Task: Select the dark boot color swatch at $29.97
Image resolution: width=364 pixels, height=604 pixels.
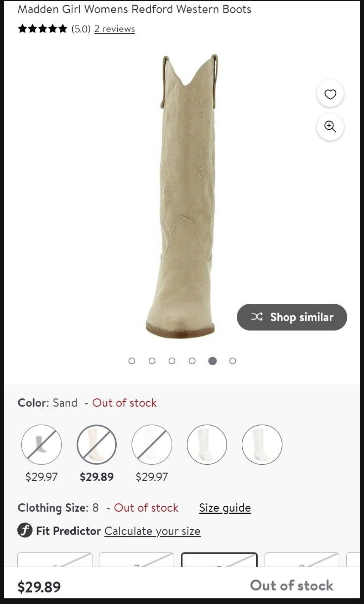Action: [x=41, y=445]
